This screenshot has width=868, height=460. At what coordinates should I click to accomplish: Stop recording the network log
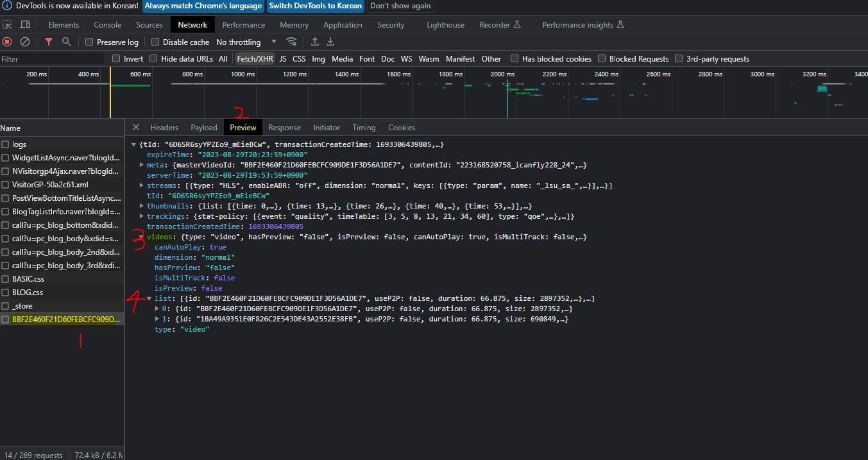click(x=7, y=42)
